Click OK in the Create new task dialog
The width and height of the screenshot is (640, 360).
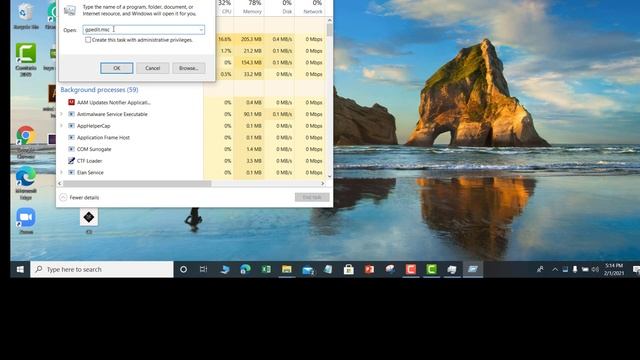[x=117, y=68]
